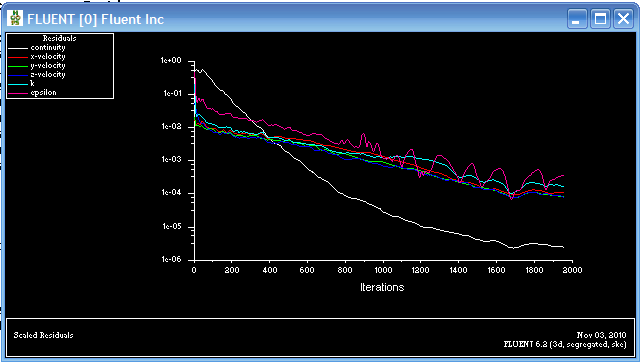Close the FLUENT window
This screenshot has width=642, height=364.
click(x=623, y=19)
